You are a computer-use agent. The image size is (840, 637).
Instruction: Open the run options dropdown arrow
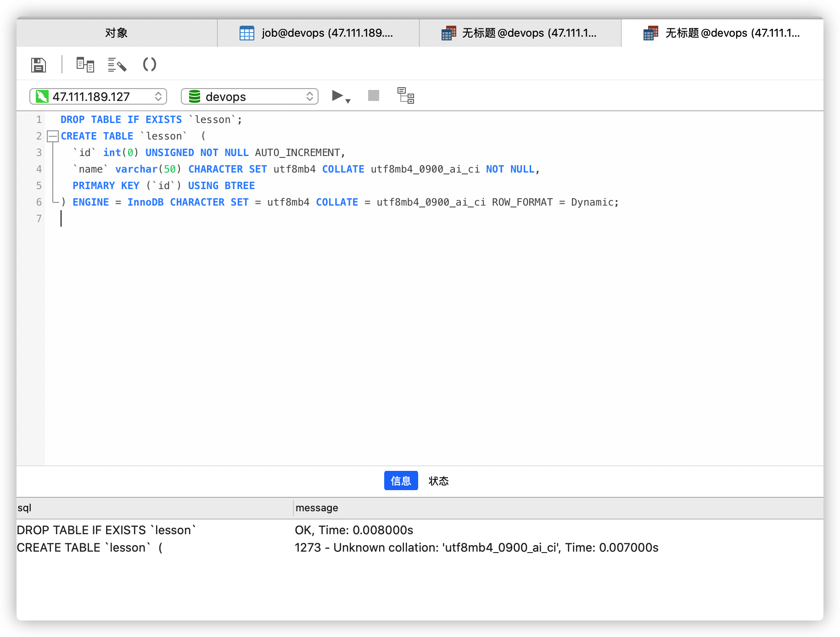(x=348, y=101)
